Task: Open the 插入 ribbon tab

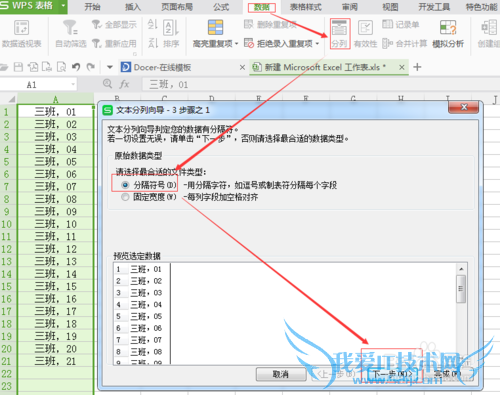Action: pos(133,7)
